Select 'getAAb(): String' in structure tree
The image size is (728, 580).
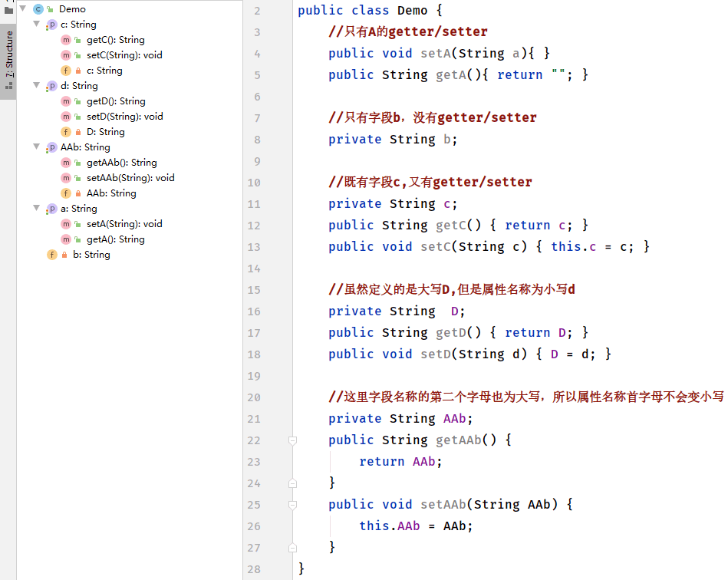tap(122, 163)
